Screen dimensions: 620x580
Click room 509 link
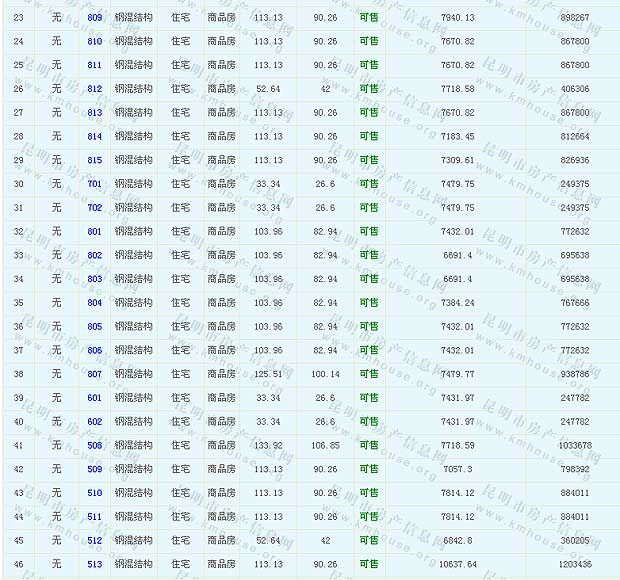95,469
